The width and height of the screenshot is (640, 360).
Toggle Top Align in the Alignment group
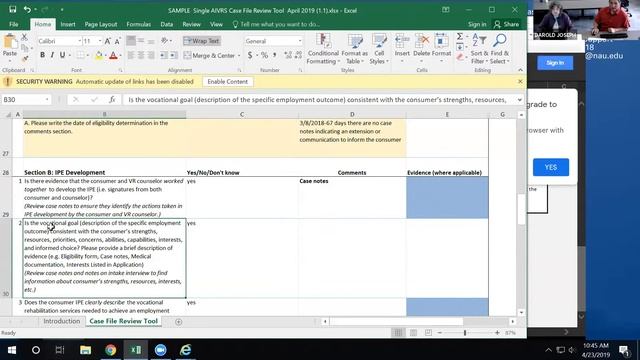point(131,41)
